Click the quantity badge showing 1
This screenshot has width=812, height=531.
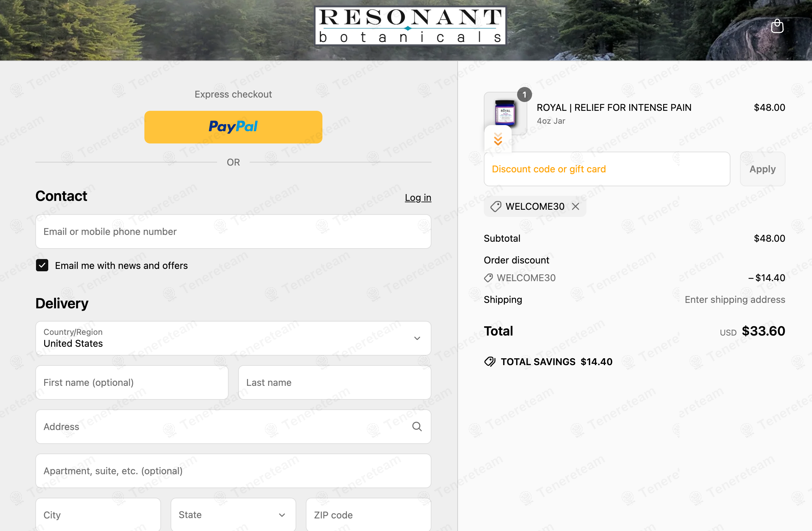click(x=524, y=95)
